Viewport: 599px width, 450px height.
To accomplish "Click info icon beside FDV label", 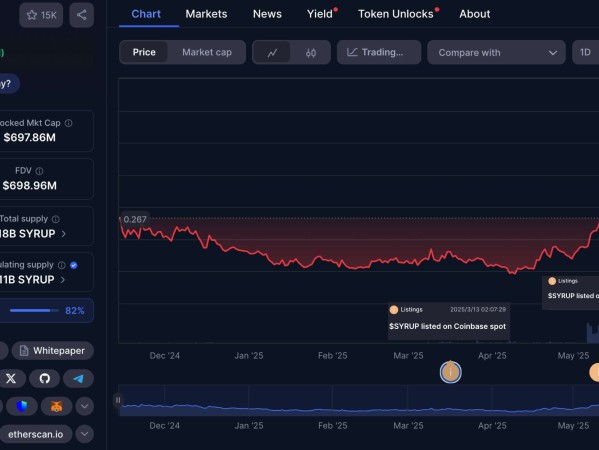I will click(39, 171).
